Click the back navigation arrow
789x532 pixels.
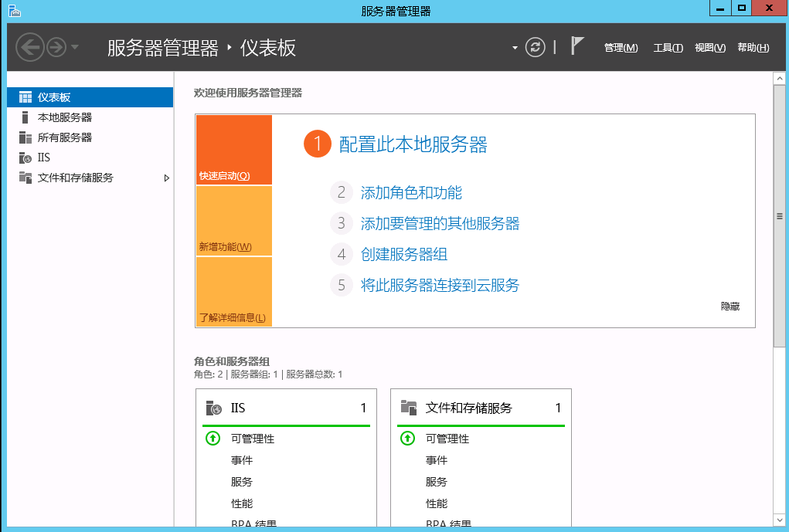click(x=29, y=47)
